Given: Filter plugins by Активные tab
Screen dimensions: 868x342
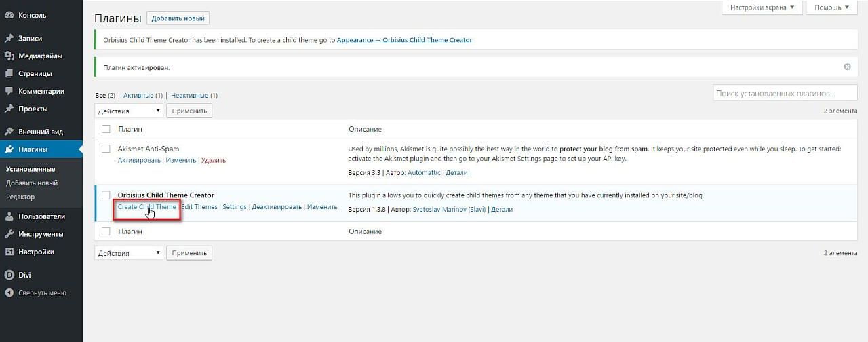Looking at the screenshot, I should point(138,96).
